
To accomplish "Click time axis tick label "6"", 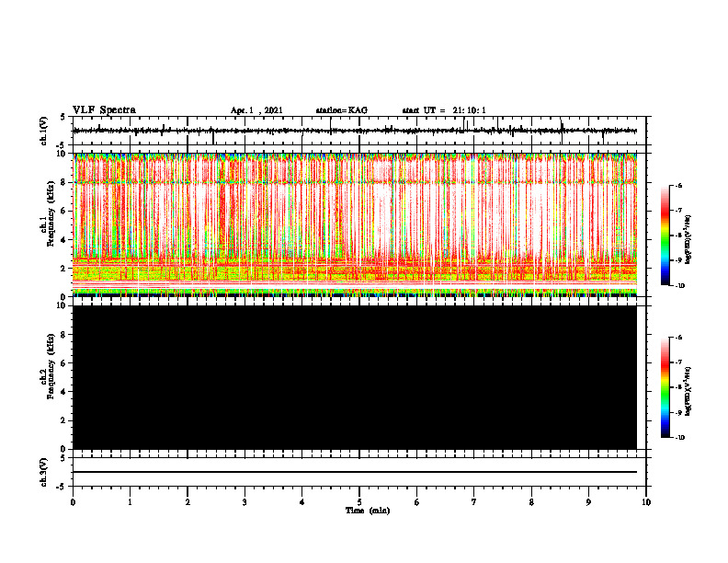I will click(417, 502).
